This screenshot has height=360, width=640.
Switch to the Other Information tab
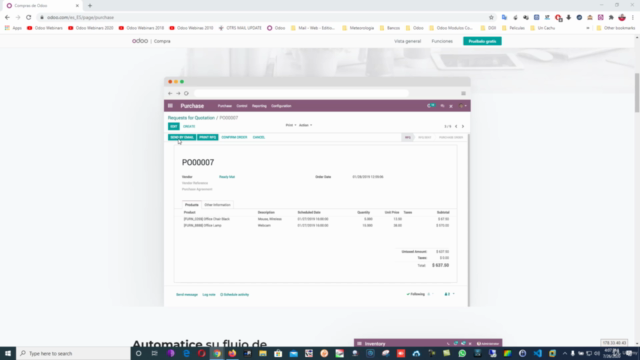point(218,205)
